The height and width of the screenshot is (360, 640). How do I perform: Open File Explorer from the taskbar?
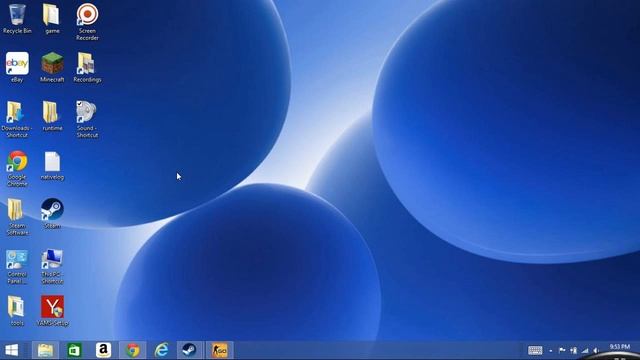pos(45,350)
